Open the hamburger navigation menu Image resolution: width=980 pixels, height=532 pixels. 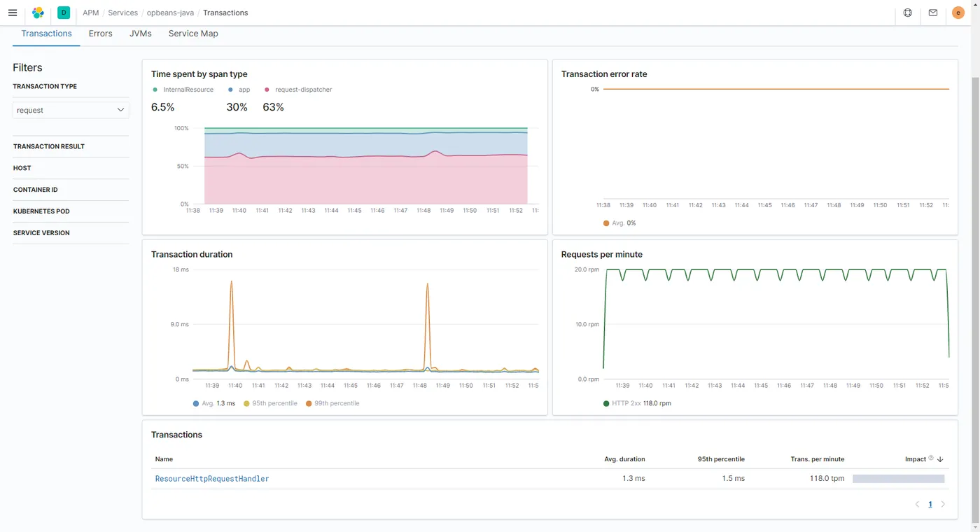[x=13, y=13]
